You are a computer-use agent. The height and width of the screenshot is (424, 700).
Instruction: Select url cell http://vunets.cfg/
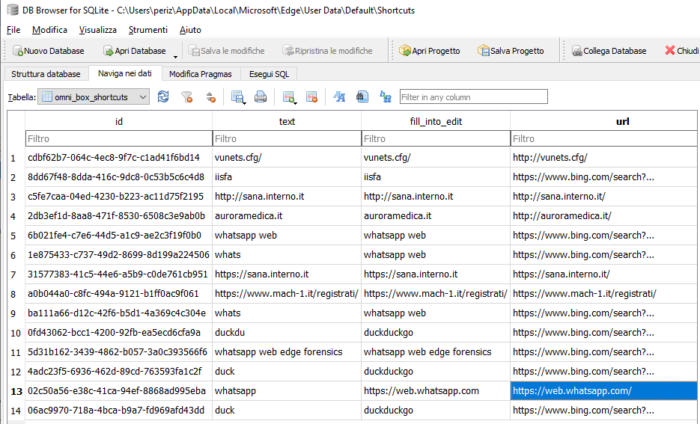coord(604,158)
